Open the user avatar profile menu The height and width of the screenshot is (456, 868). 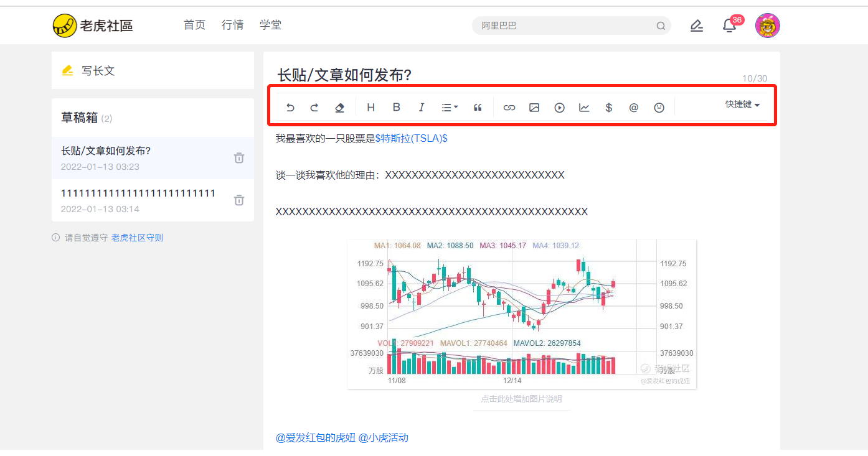(768, 26)
